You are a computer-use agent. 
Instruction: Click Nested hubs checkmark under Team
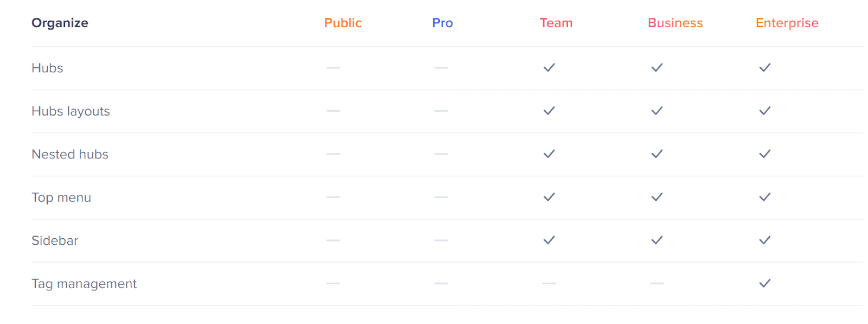point(549,154)
